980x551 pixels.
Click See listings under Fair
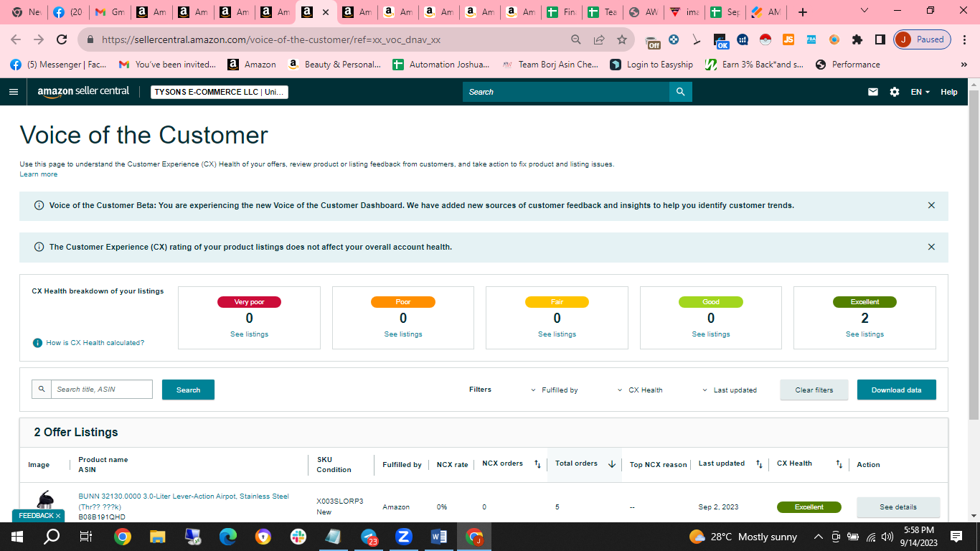point(557,334)
